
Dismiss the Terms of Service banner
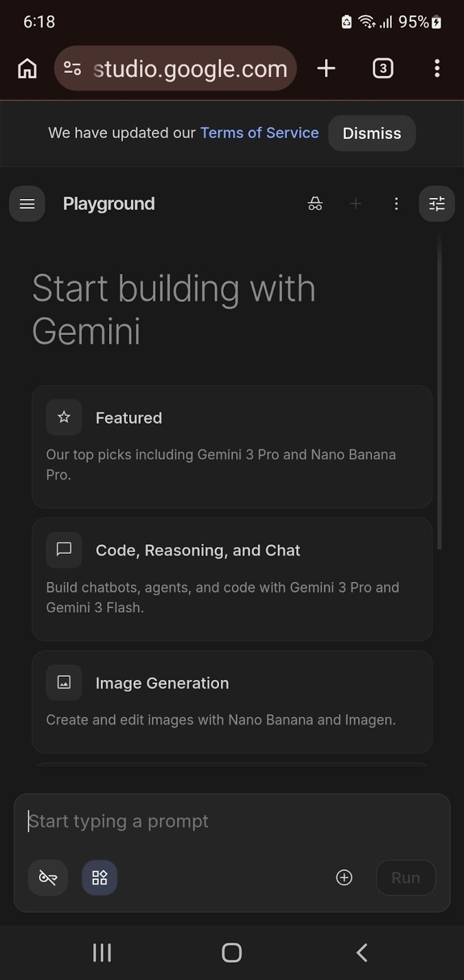[x=372, y=134]
